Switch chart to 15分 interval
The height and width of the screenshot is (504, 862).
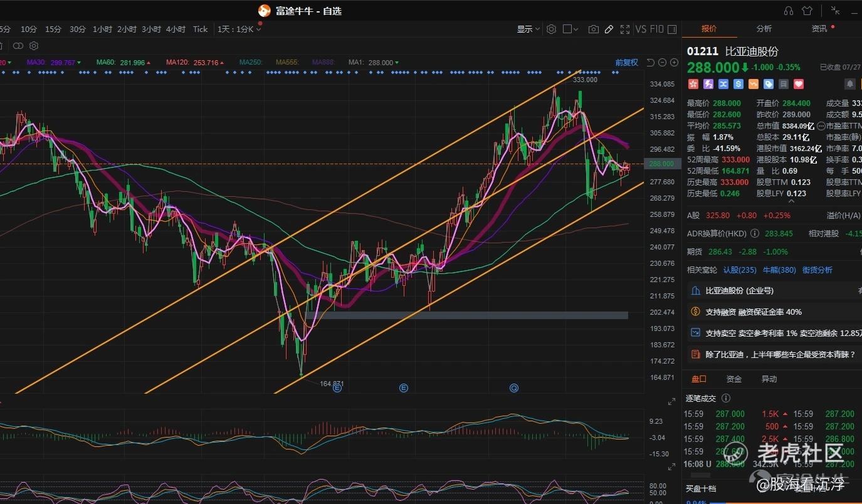(x=53, y=29)
